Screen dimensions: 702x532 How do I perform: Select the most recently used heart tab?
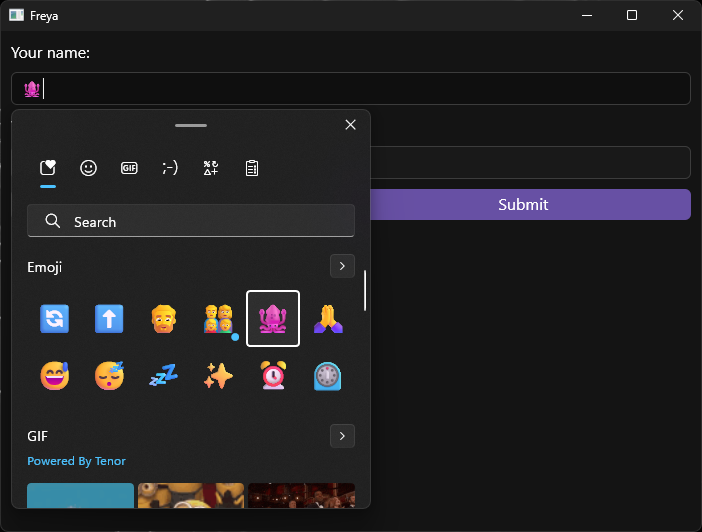point(48,168)
